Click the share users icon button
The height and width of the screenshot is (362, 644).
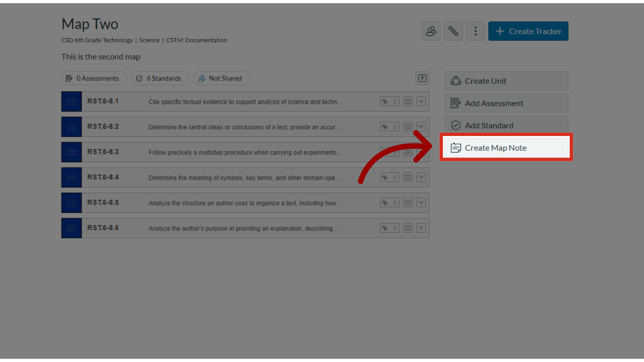click(431, 31)
